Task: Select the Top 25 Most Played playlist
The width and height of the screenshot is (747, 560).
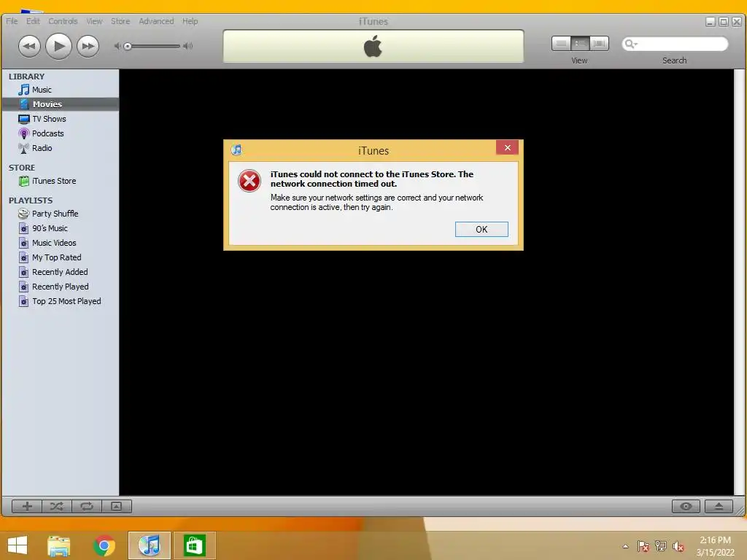Action: 61,301
